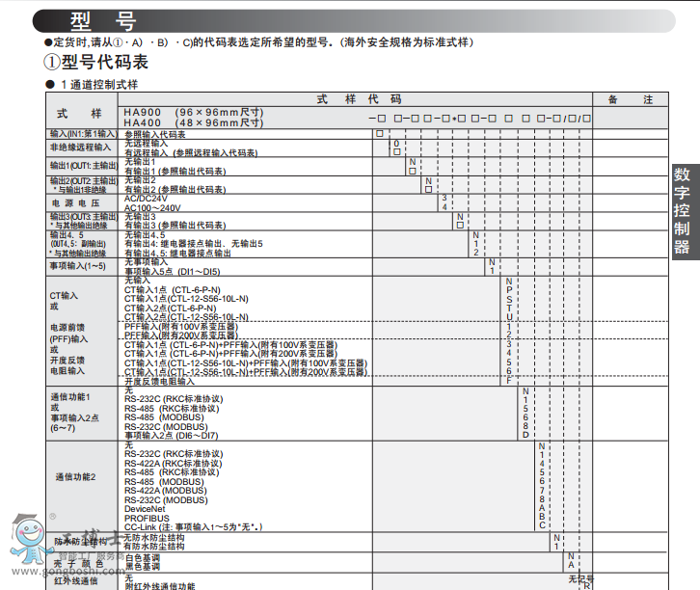
Task: Click the black bullet before 1 通道控制式样
Action: [x=49, y=86]
